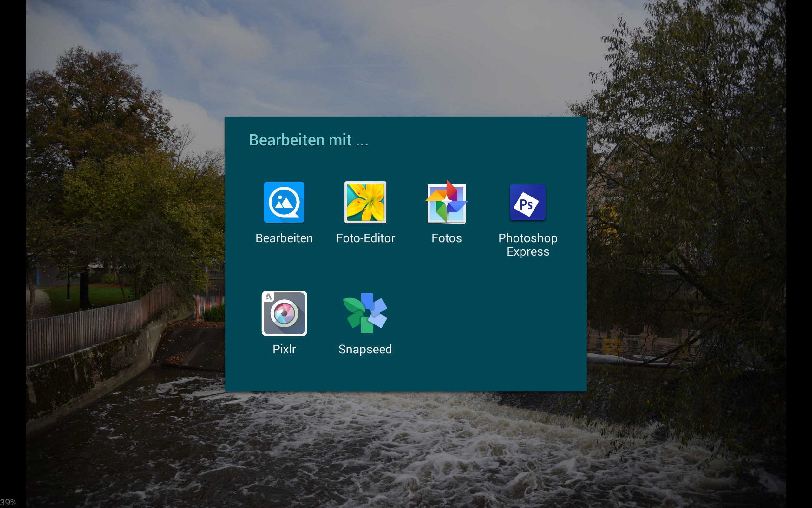This screenshot has width=812, height=508.
Task: Launch the Pixlr camera lens icon
Action: click(284, 313)
